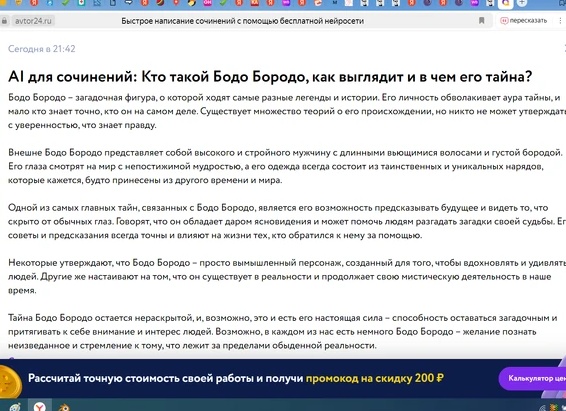The height and width of the screenshot is (411, 566).
Task: Click the paragraph starting "Одной из самых главных тайн"
Action: [287, 221]
